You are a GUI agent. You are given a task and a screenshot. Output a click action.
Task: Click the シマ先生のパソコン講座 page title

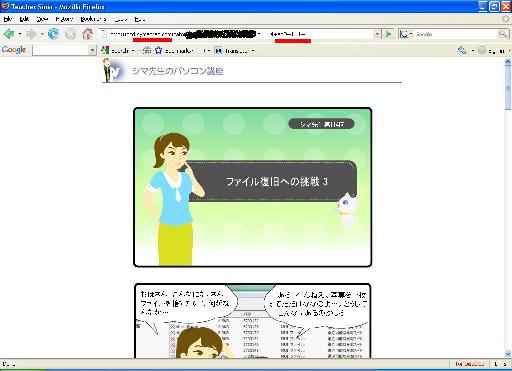pos(178,71)
